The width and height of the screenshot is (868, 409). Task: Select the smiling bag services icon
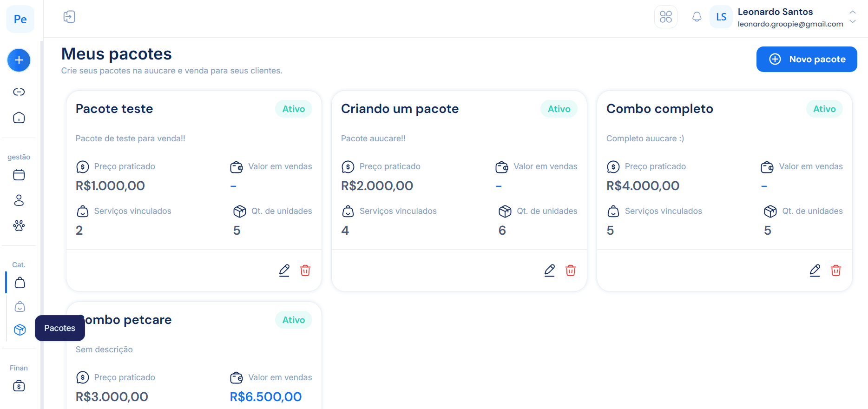20,306
